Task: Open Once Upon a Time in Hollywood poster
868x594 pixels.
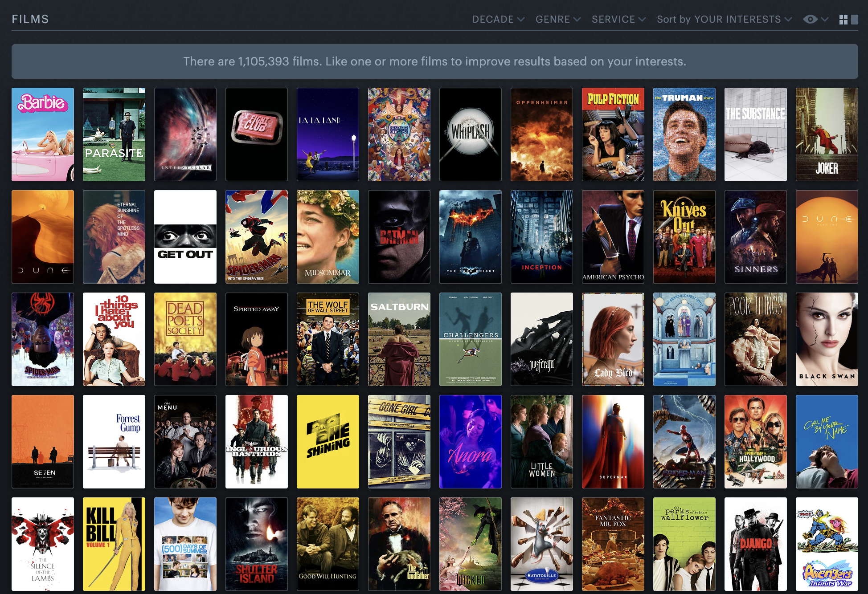Action: click(756, 442)
